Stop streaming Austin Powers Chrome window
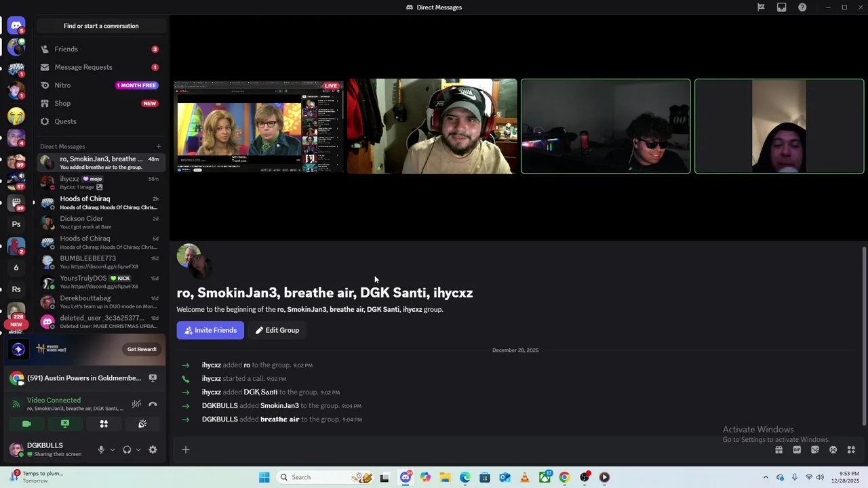This screenshot has width=868, height=488. click(153, 378)
